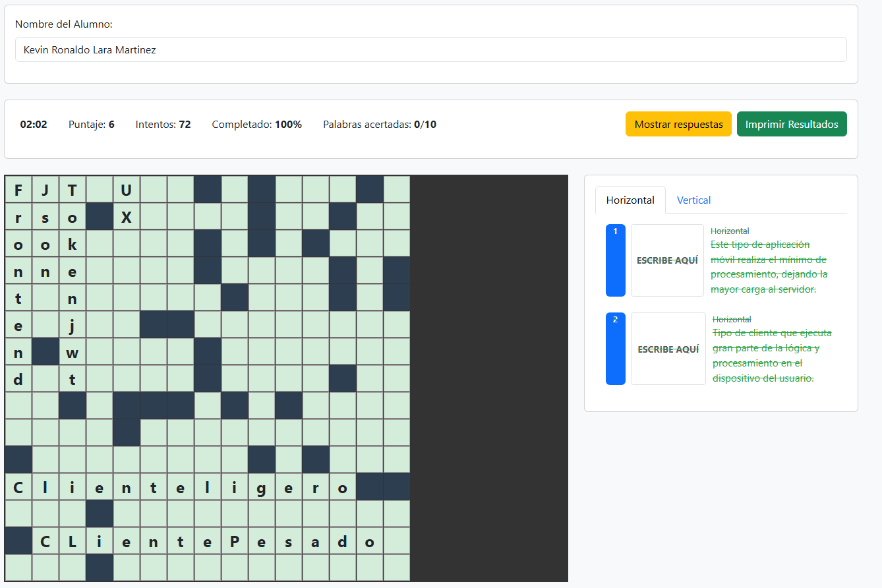Select the uppercase P cell in ClientePesado
This screenshot has height=588, width=882.
[235, 541]
